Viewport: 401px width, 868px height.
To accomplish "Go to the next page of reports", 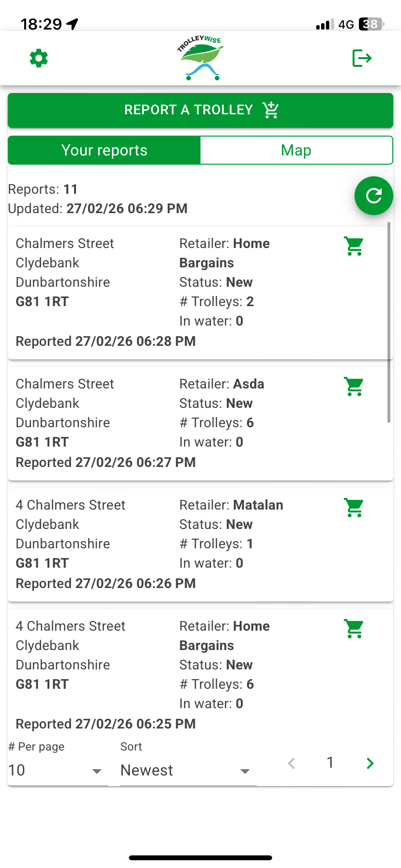I will (370, 763).
